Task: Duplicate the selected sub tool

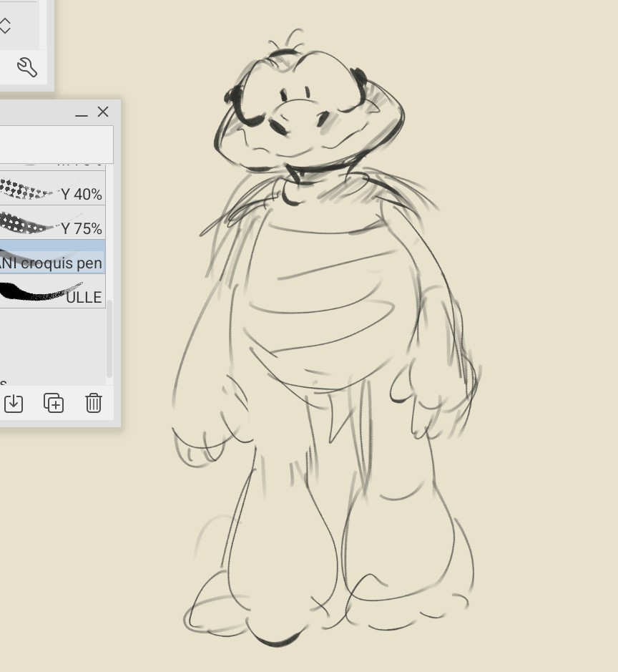Action: pyautogui.click(x=54, y=403)
